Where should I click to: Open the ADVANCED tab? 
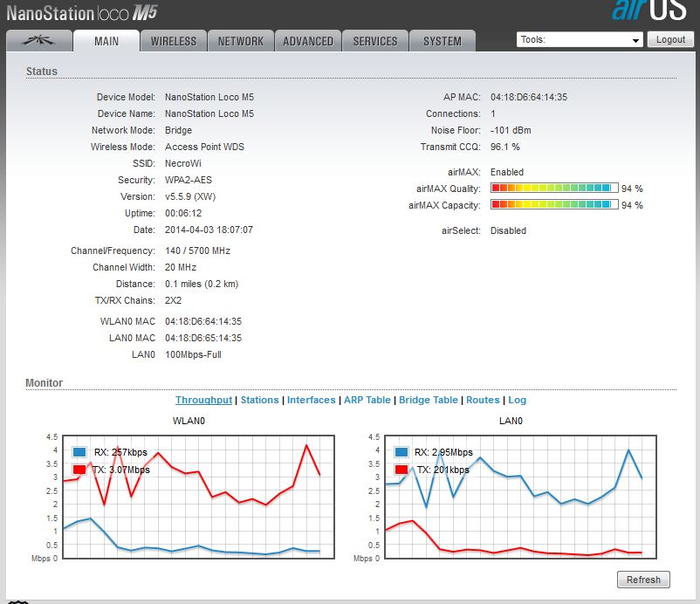(x=308, y=41)
